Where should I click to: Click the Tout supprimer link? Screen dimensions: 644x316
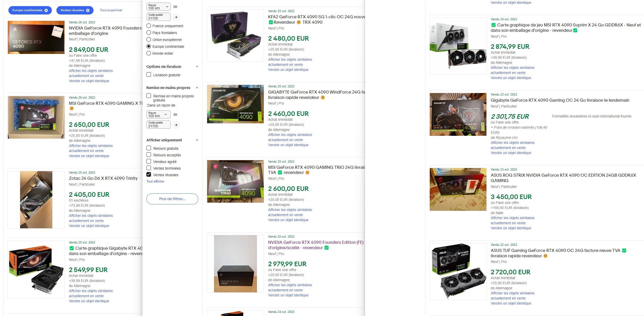(x=111, y=10)
